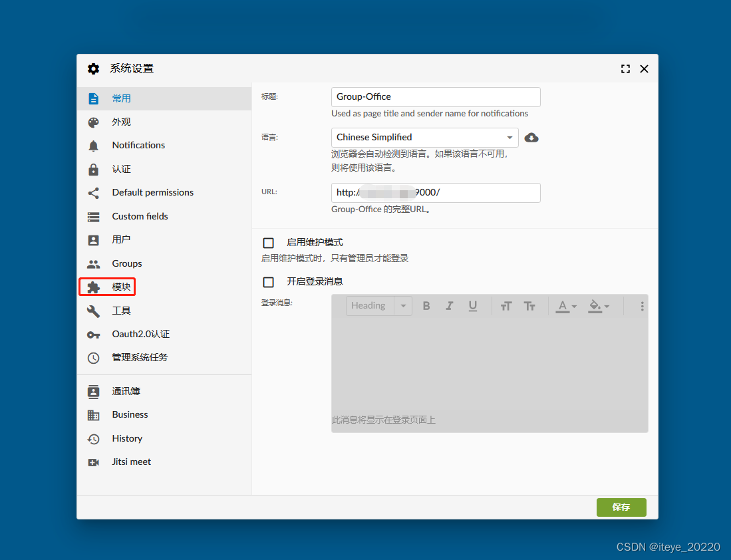Click the 标题 field containing Group-Office
731x560 pixels.
(436, 97)
